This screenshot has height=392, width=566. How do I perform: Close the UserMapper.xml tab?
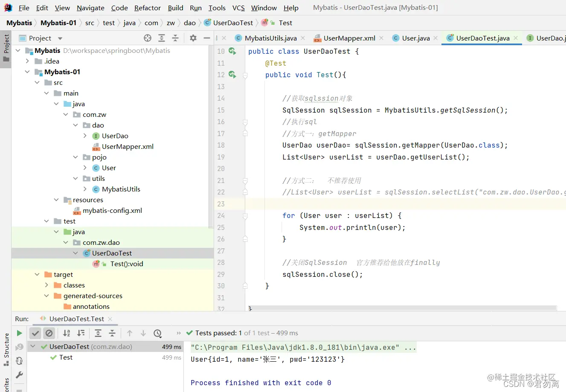click(381, 38)
